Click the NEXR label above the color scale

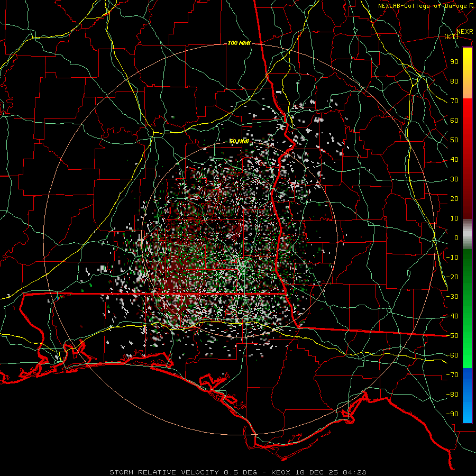[465, 32]
